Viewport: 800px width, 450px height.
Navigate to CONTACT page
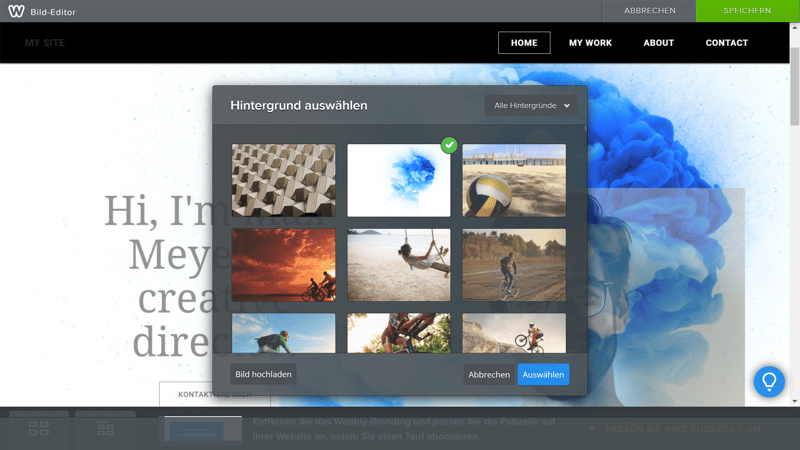point(727,43)
